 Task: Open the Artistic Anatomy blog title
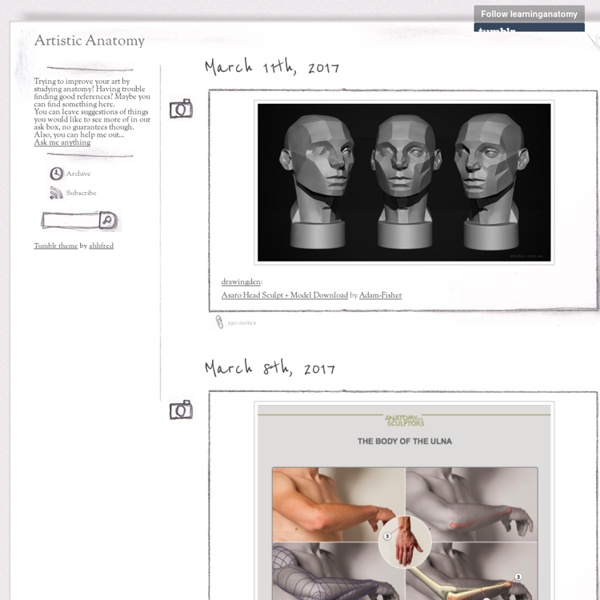(x=90, y=41)
